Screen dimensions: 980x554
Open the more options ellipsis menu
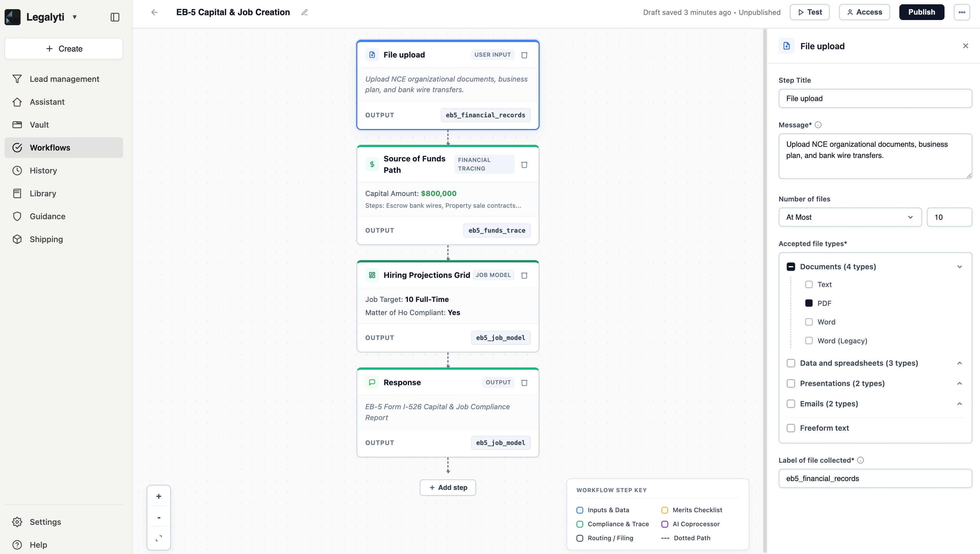tap(962, 12)
